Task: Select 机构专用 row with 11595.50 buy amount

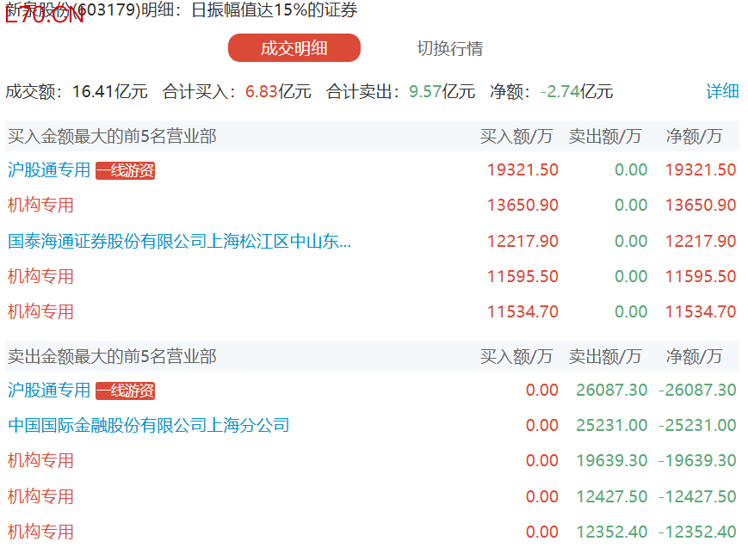Action: tap(40, 277)
